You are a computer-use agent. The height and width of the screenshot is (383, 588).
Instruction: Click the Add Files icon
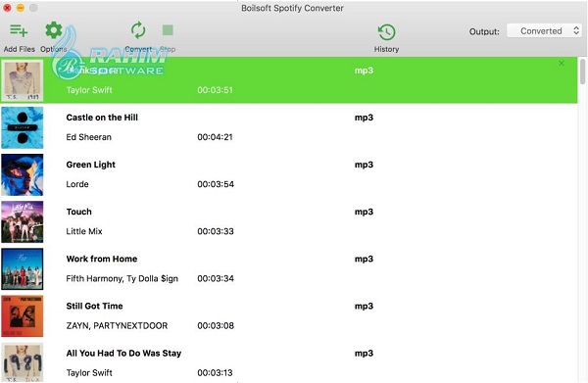pos(19,30)
